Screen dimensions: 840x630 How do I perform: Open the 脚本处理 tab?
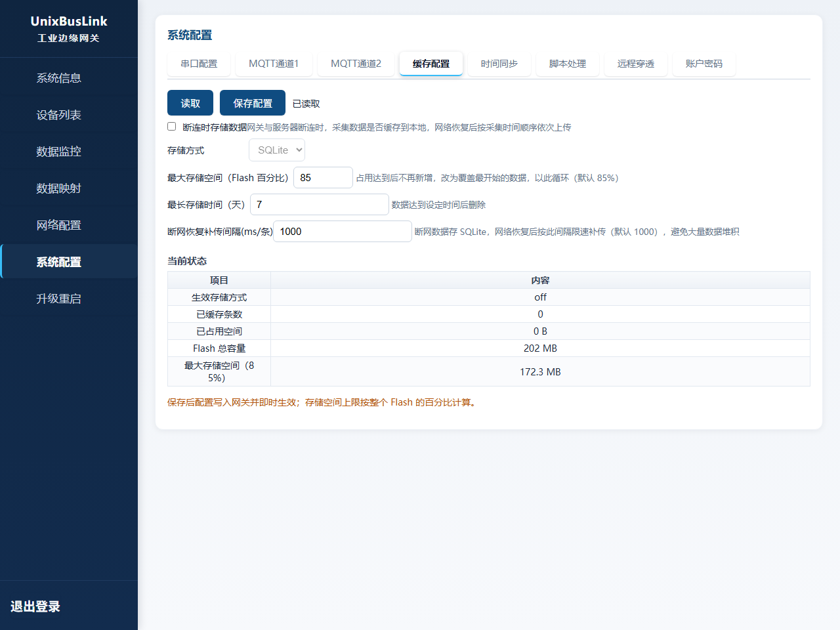coord(568,64)
